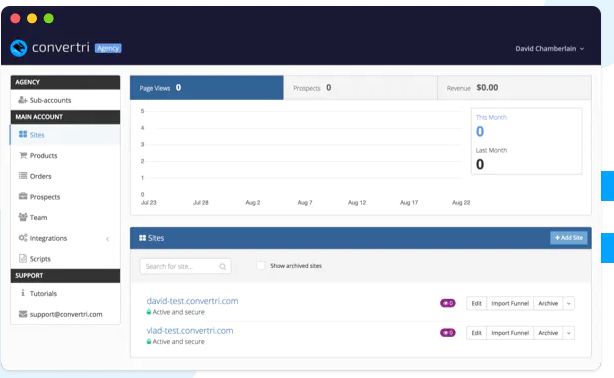Viewport: 614px width, 378px height.
Task: Click Archive for vlad-test.convertri.com
Action: [548, 333]
